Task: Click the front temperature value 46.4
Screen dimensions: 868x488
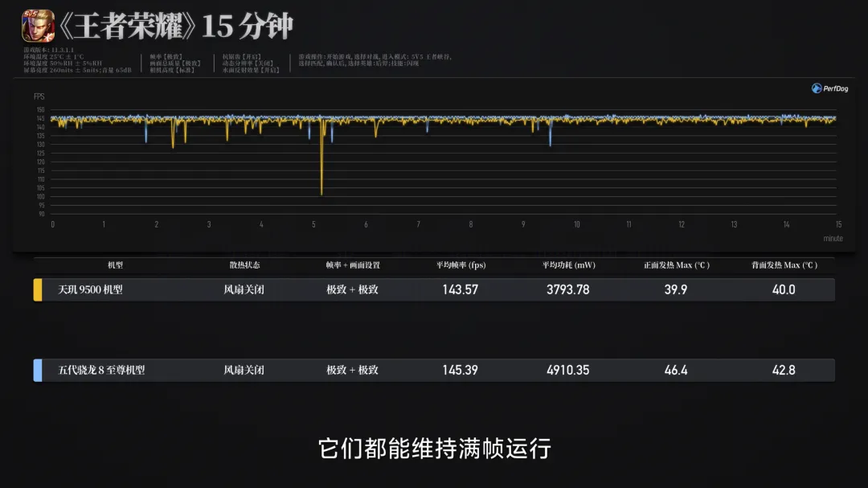Action: tap(676, 370)
